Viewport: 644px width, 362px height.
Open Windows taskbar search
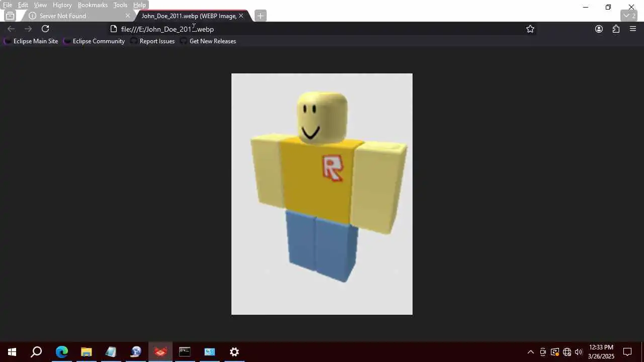click(x=36, y=352)
